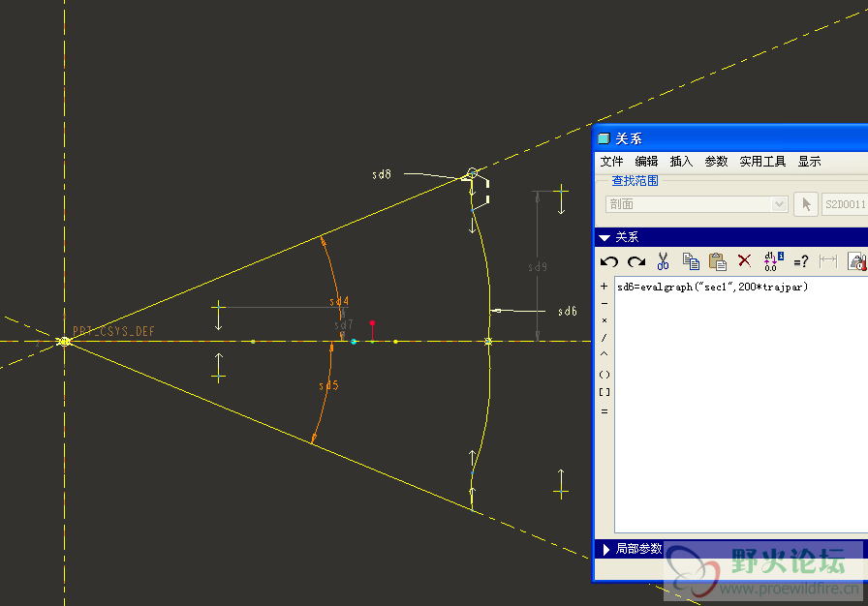Screen dimensions: 868x606
Task: Open the 编辑 menu
Action: pyautogui.click(x=646, y=162)
